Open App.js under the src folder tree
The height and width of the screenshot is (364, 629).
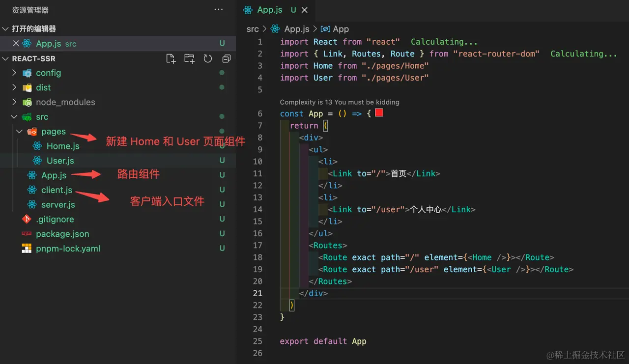coord(54,175)
